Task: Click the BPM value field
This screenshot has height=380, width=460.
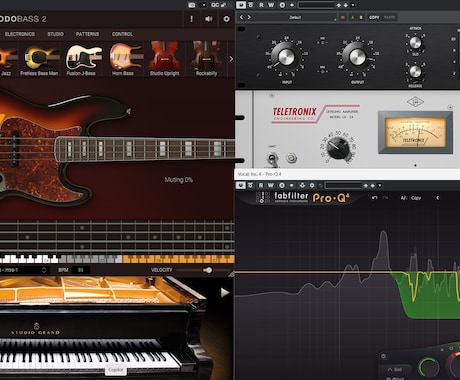Action: (x=81, y=270)
